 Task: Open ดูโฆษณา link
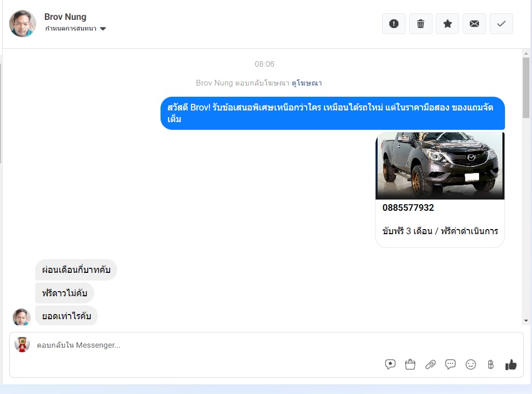coord(307,83)
